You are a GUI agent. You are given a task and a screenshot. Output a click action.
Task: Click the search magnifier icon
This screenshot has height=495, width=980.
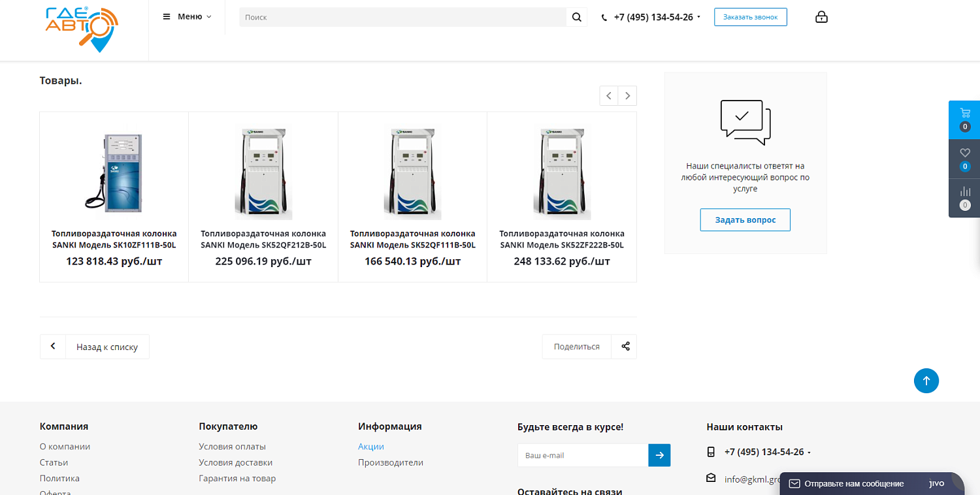tap(576, 17)
